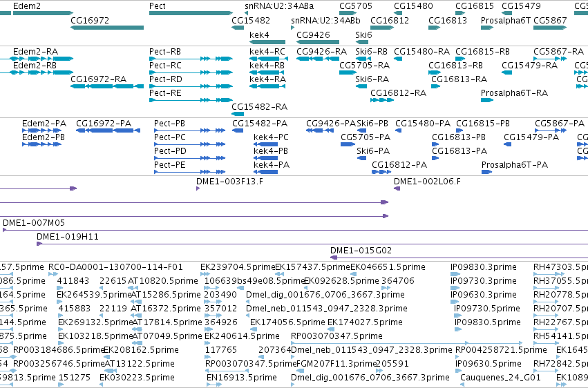This screenshot has height=388, width=588.
Task: Select the CG16972-PA protein feature
Action: point(108,130)
